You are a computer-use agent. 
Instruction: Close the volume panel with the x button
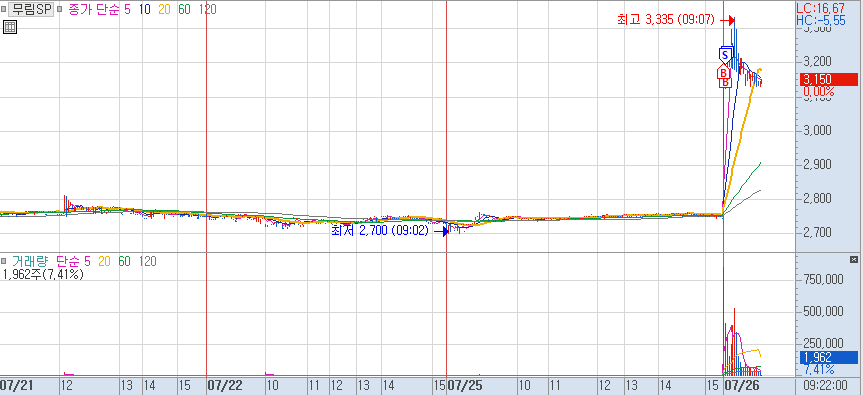854,259
